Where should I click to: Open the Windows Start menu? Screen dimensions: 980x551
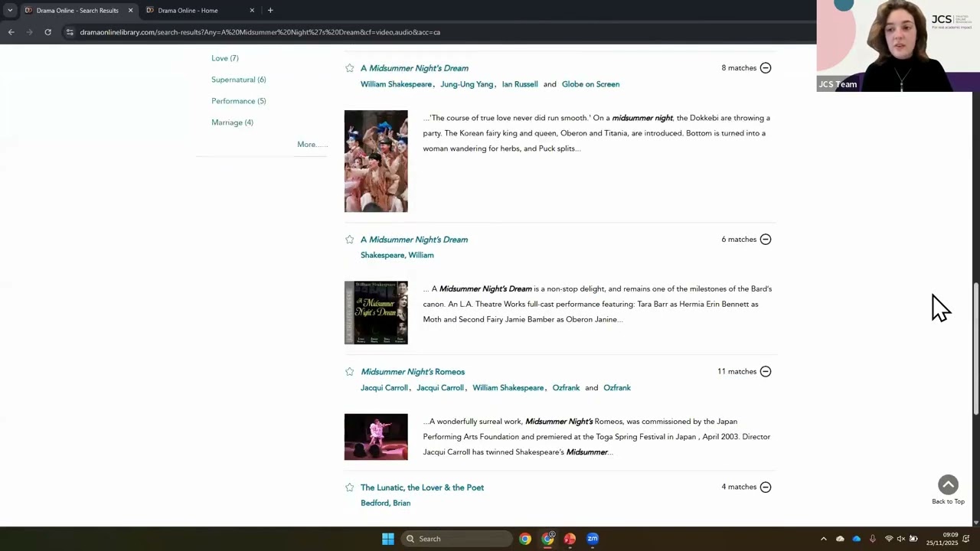(x=388, y=539)
